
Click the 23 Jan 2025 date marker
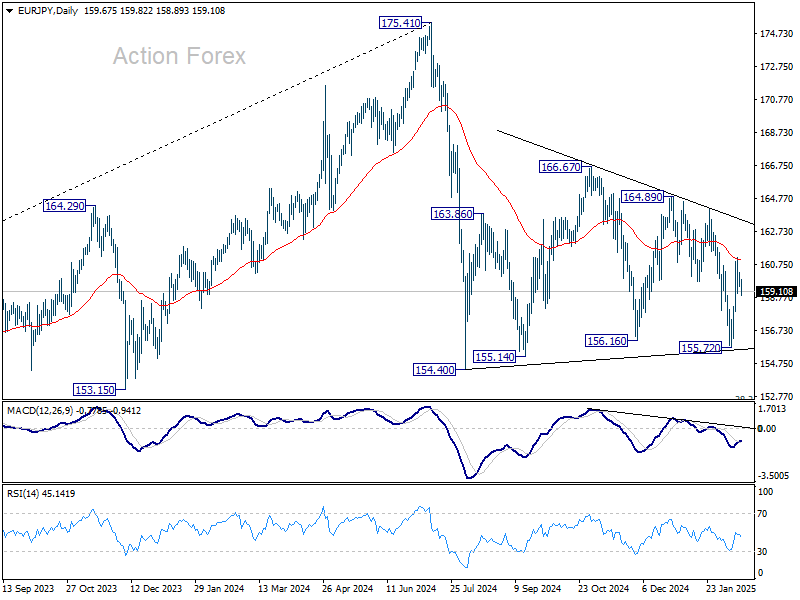(x=727, y=590)
